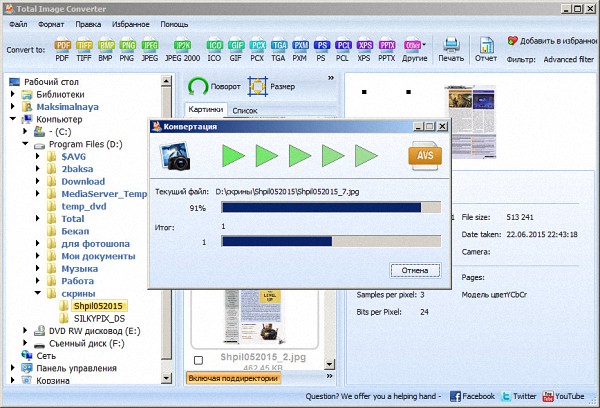Open the Формат menu
This screenshot has height=408, width=600.
(52, 21)
